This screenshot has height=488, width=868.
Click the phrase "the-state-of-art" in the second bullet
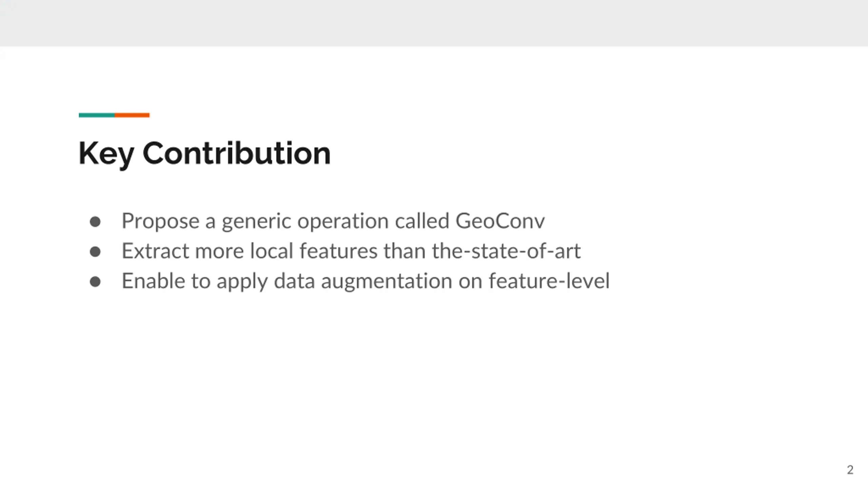click(506, 251)
